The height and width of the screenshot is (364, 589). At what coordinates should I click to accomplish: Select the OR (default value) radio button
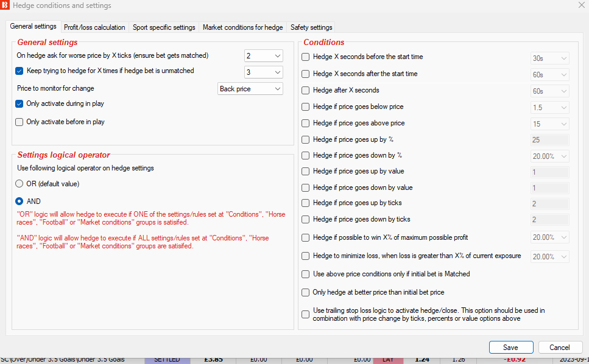[x=19, y=184]
